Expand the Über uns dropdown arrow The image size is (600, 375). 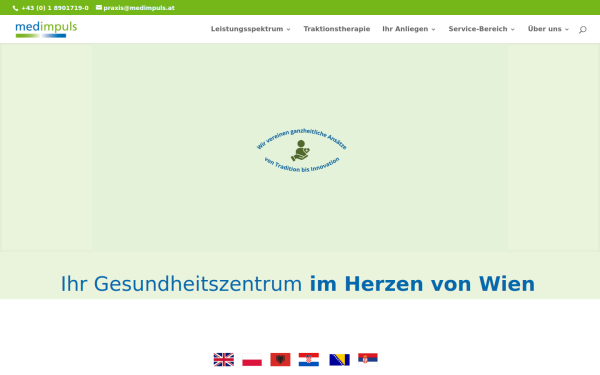[567, 29]
